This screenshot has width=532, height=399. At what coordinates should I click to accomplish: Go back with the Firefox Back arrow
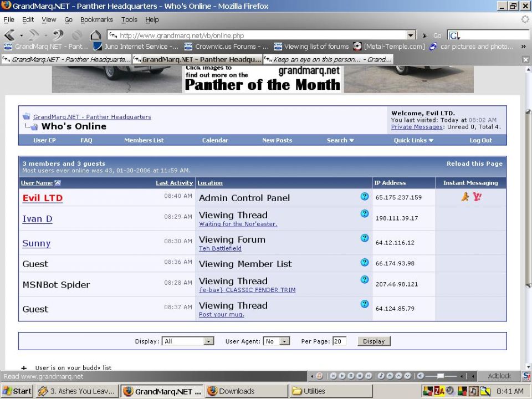(9, 34)
